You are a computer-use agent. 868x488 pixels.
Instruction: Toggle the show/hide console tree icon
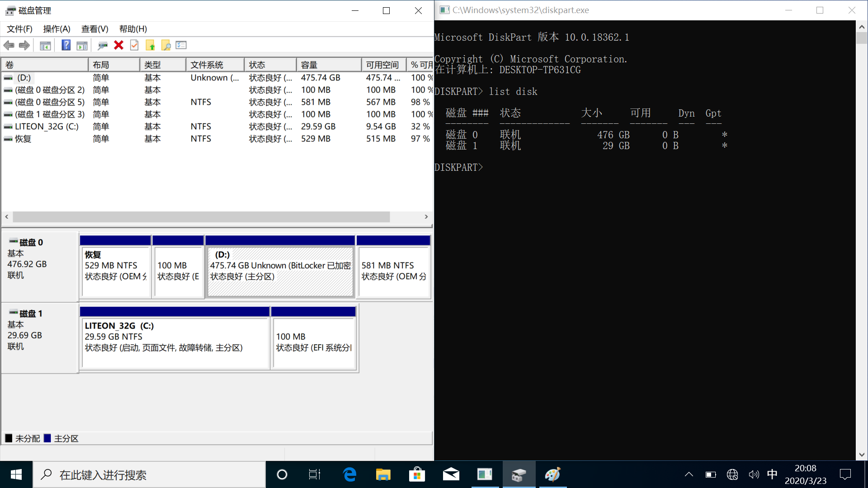(45, 45)
